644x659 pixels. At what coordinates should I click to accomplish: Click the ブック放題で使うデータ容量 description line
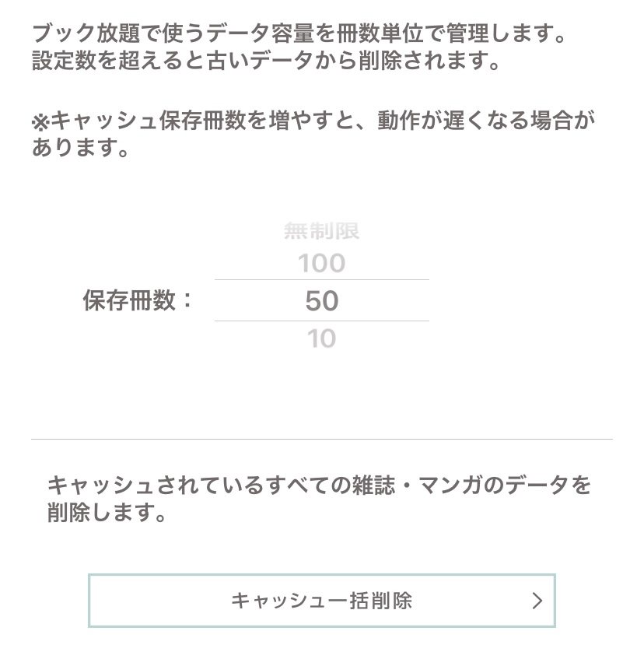coord(299,33)
